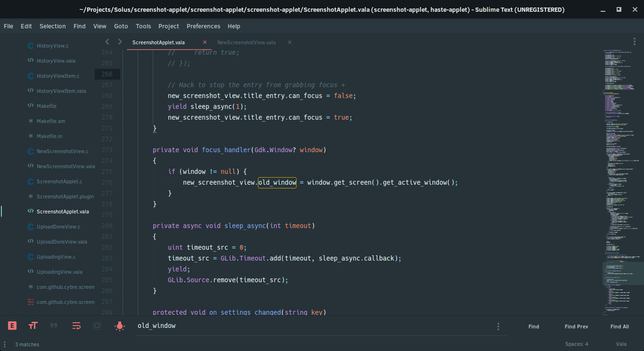The height and width of the screenshot is (351, 644).
Task: Click the red lines icon beside last com.github.cybre file
Action: click(x=31, y=302)
